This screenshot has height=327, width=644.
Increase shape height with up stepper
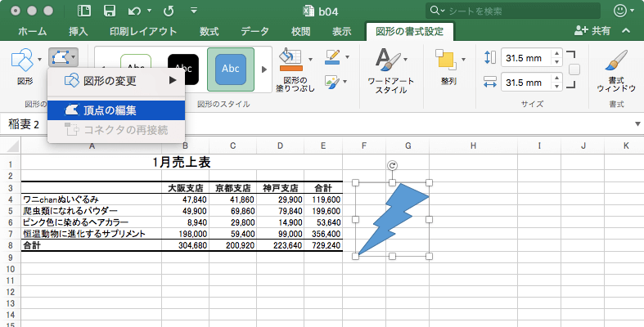point(557,53)
